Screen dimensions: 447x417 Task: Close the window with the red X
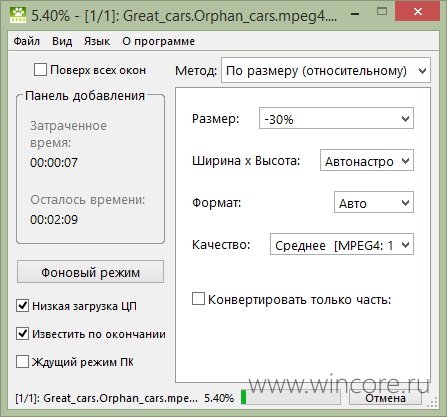coord(417,12)
